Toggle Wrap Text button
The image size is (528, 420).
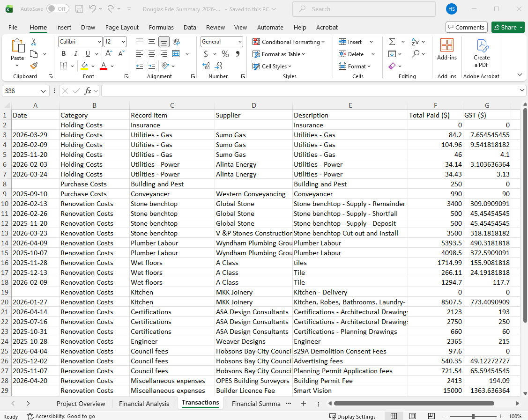(176, 42)
